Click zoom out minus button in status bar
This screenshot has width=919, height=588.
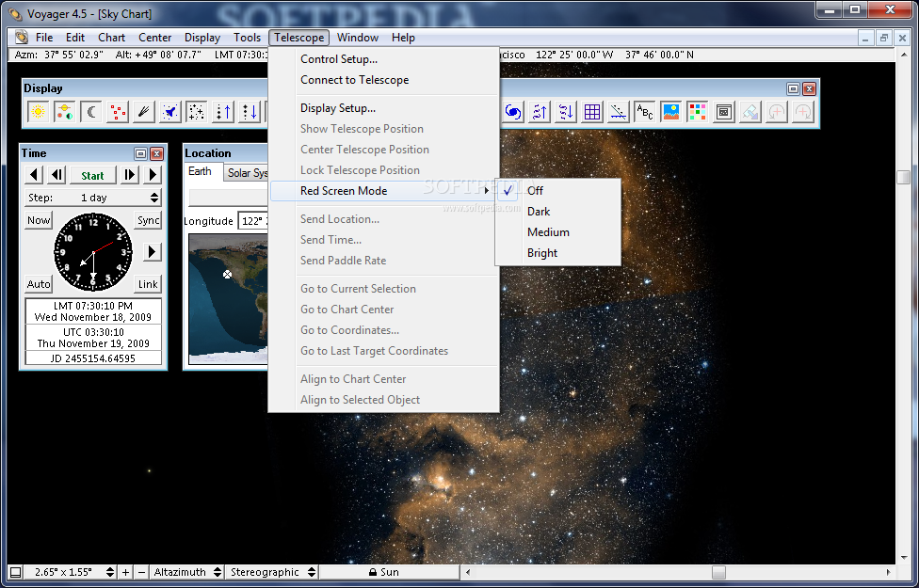click(x=141, y=572)
